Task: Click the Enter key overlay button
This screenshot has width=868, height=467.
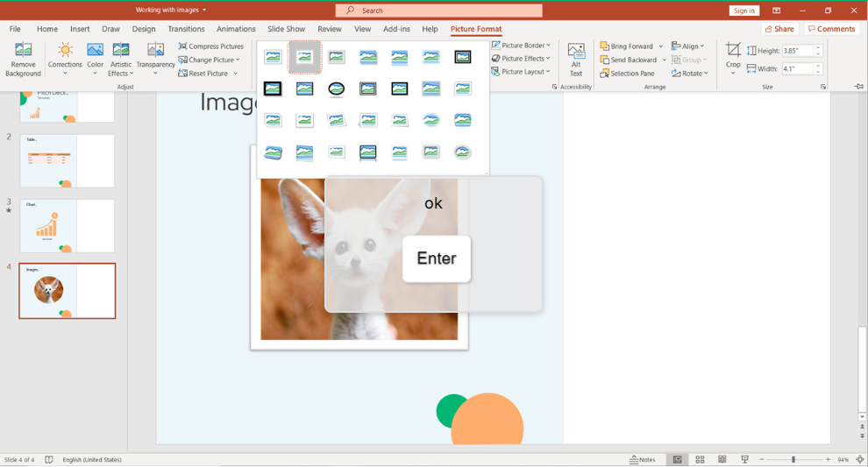Action: point(437,259)
